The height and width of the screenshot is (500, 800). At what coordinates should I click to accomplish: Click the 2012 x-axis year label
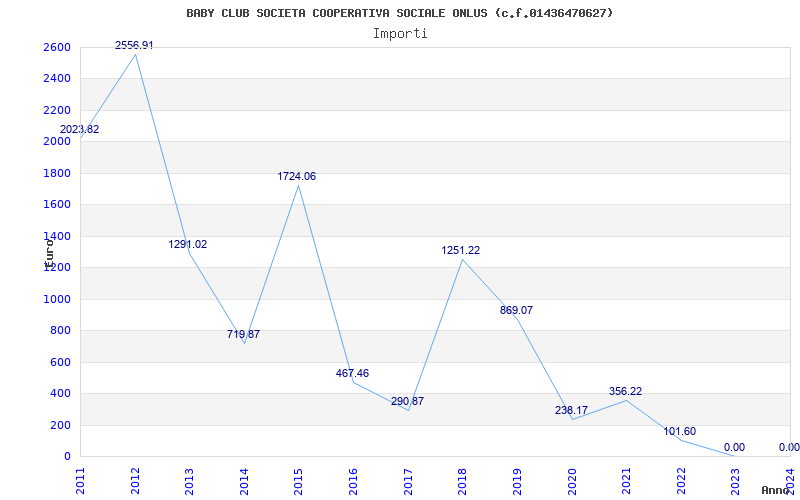pyautogui.click(x=135, y=481)
